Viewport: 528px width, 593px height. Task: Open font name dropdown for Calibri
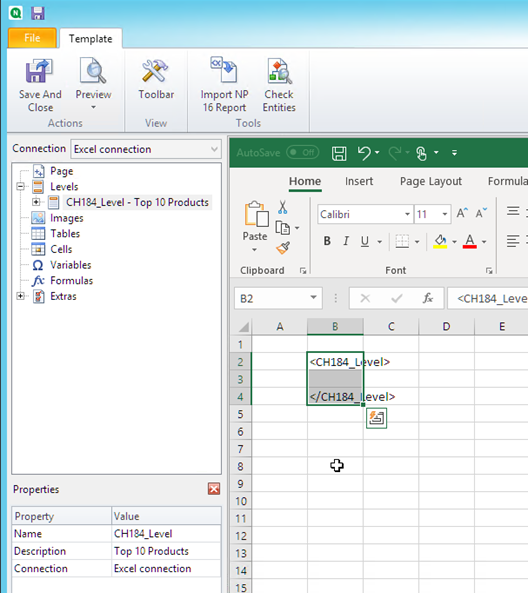coord(407,214)
